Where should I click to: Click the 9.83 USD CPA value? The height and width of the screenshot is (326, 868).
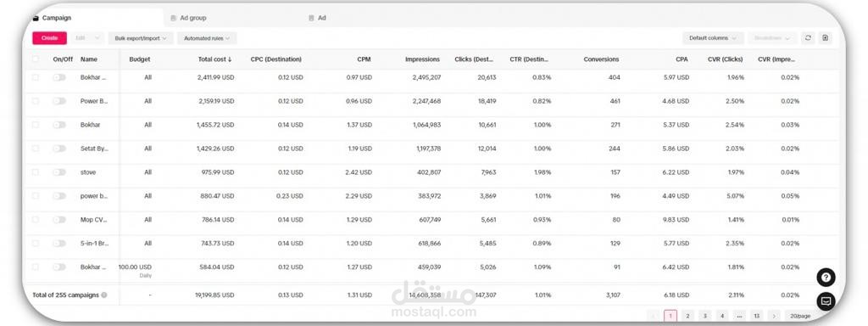click(x=676, y=220)
